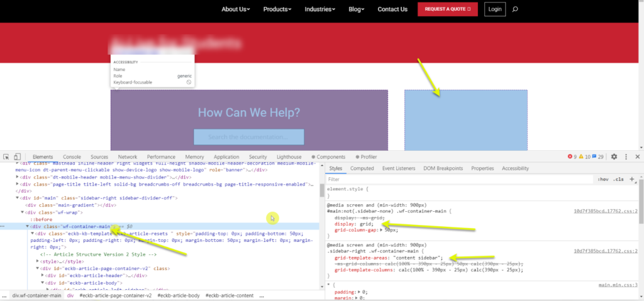The image size is (644, 301).
Task: Open DevTools settings gear
Action: pos(614,156)
